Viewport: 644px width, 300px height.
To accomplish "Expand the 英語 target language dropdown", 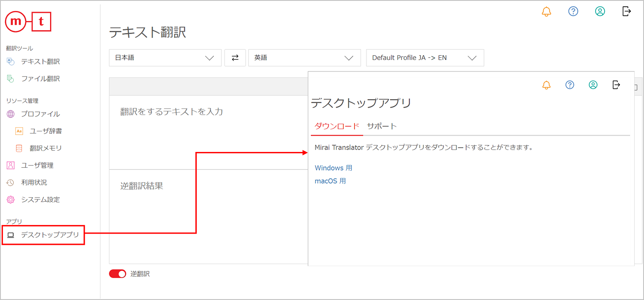I will 304,58.
